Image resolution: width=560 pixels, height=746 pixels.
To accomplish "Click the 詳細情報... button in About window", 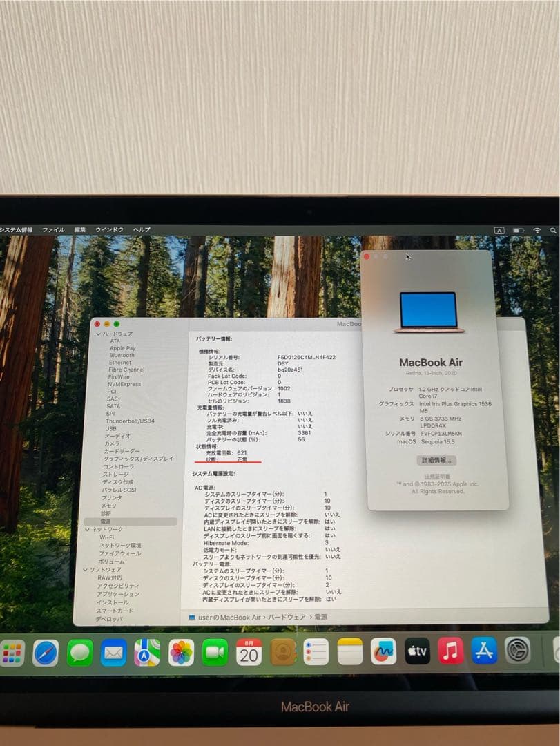I will pyautogui.click(x=436, y=460).
